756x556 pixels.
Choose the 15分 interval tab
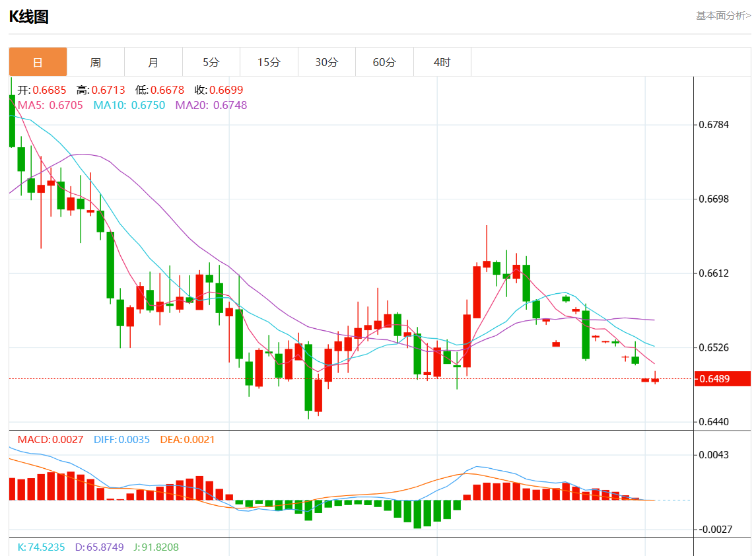pos(269,62)
